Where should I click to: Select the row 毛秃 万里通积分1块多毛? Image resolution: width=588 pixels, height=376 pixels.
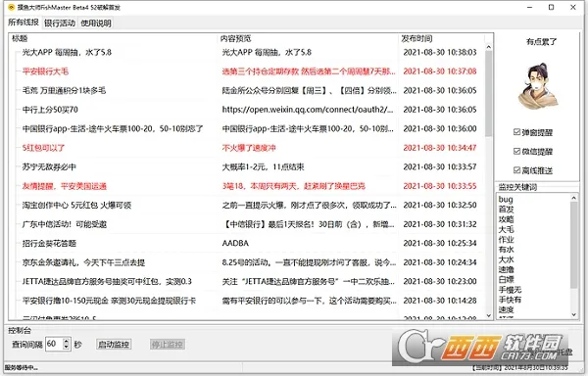click(x=249, y=90)
